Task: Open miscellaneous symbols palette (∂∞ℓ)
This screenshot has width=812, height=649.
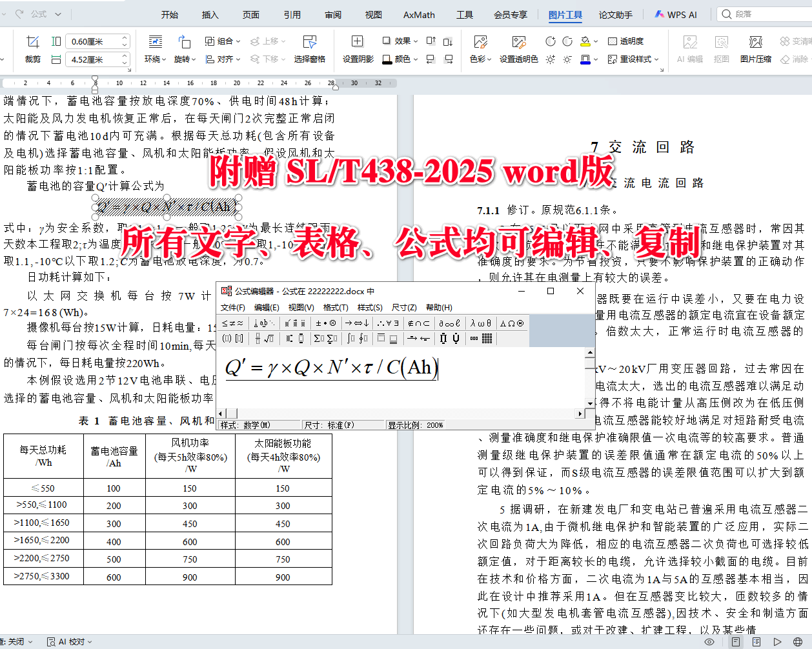Action: (450, 323)
